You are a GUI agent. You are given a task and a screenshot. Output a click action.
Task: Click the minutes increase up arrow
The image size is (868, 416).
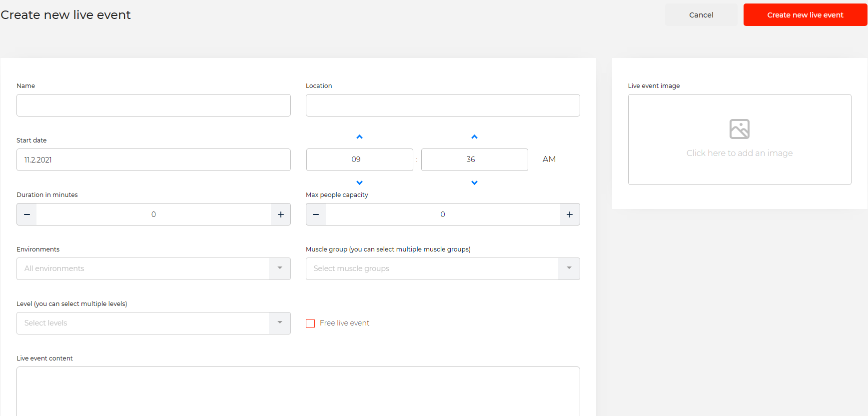[474, 137]
